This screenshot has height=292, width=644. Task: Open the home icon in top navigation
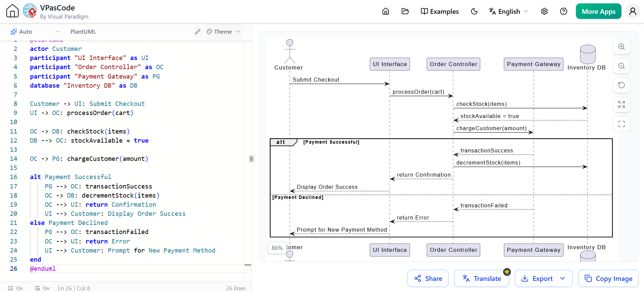pyautogui.click(x=386, y=11)
